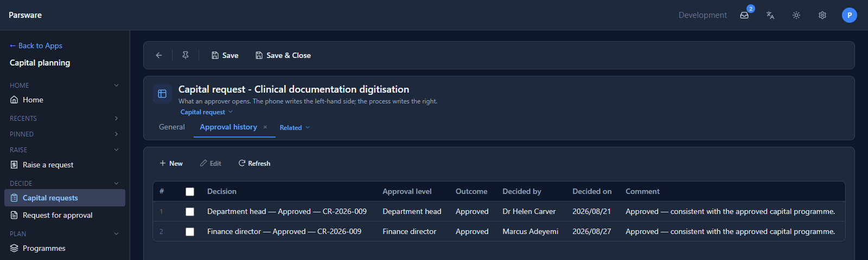The width and height of the screenshot is (868, 260).
Task: Click the Capital planning app title
Action: 40,63
